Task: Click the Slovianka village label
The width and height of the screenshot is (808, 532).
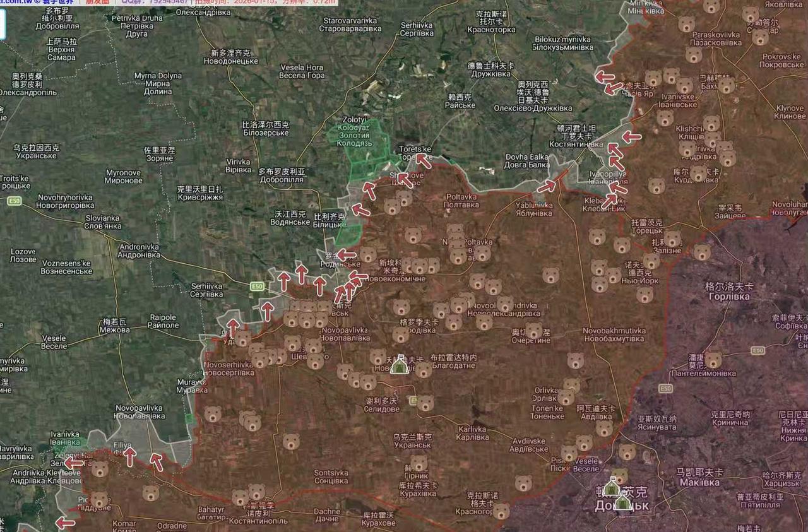Action: pyautogui.click(x=103, y=222)
